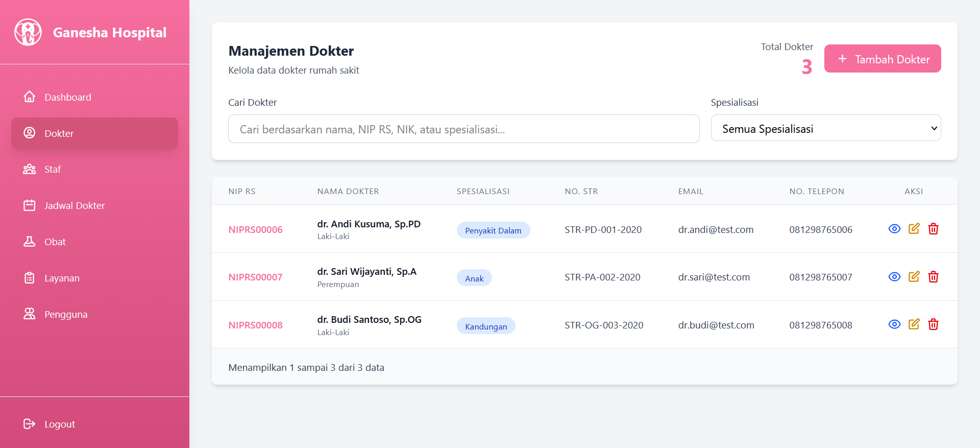Click the Layanan clipboard icon

(30, 278)
